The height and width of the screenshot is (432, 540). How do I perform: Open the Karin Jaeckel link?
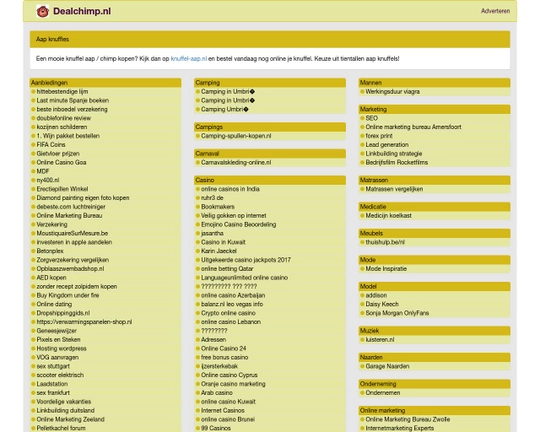(x=219, y=251)
